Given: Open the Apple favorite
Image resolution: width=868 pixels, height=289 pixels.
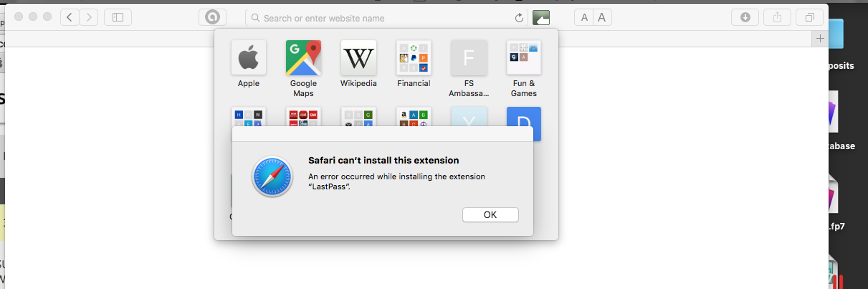Looking at the screenshot, I should [249, 58].
